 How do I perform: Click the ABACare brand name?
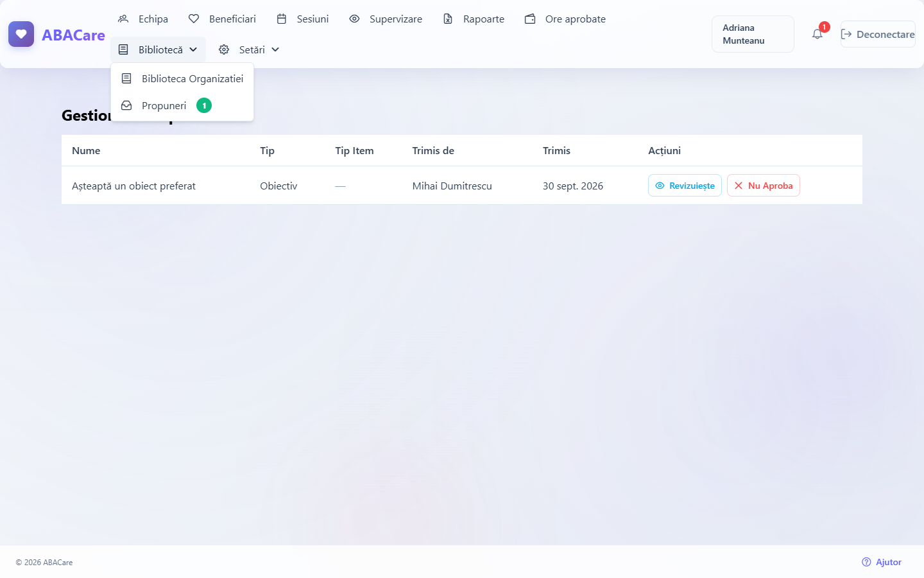tap(73, 35)
